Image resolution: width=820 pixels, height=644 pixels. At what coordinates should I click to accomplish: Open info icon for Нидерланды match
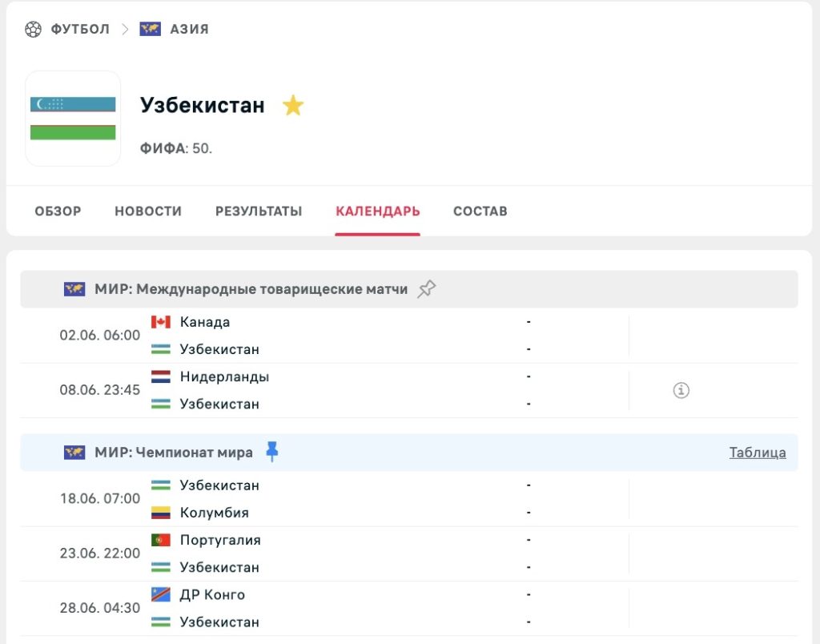point(681,390)
